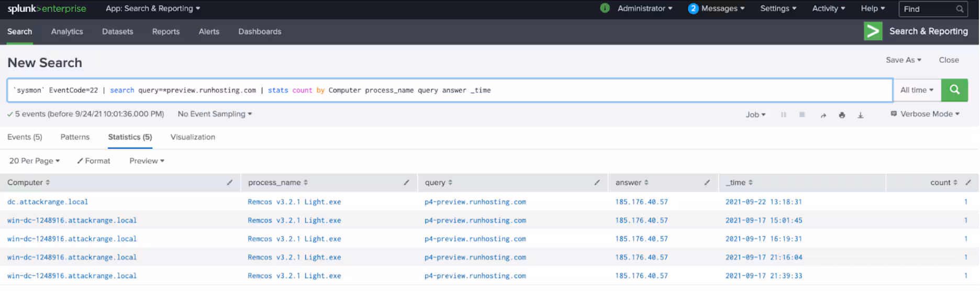Stop the search job
Image resolution: width=980 pixels, height=291 pixels.
coord(801,115)
